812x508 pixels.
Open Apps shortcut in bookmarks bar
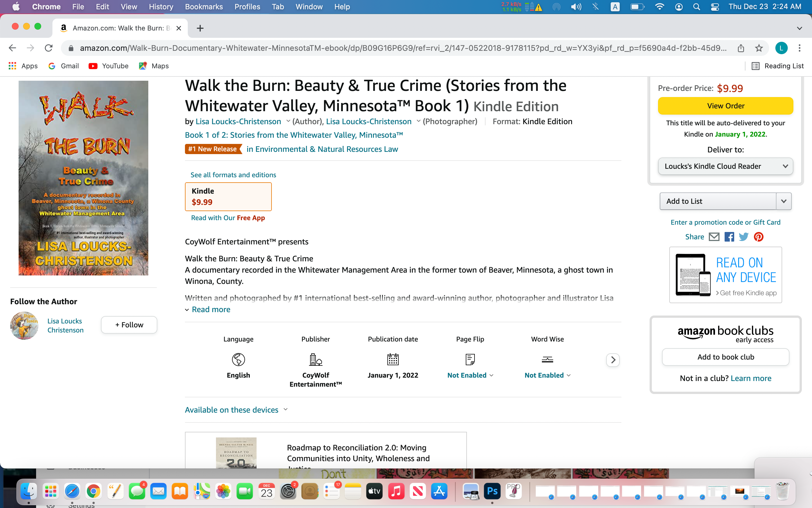[x=23, y=66]
